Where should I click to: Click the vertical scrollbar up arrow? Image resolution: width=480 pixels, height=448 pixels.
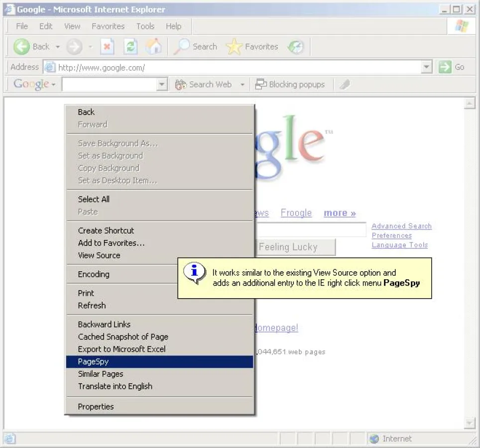[x=469, y=104]
